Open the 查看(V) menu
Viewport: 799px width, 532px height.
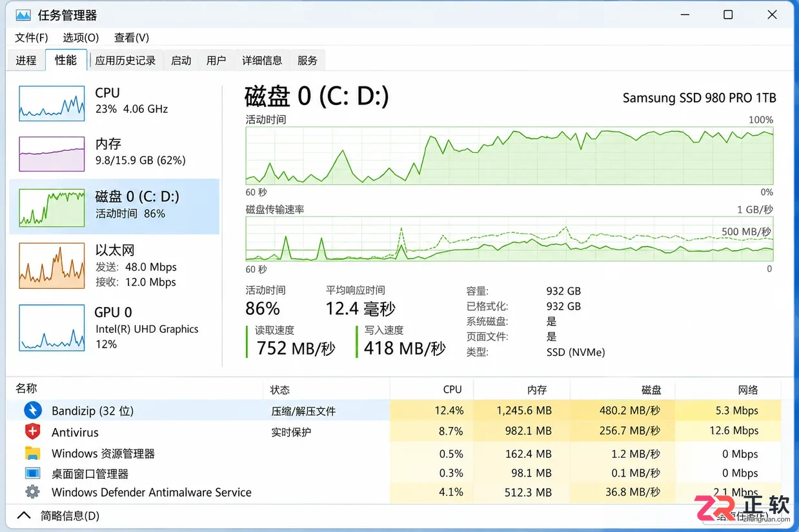pyautogui.click(x=132, y=37)
